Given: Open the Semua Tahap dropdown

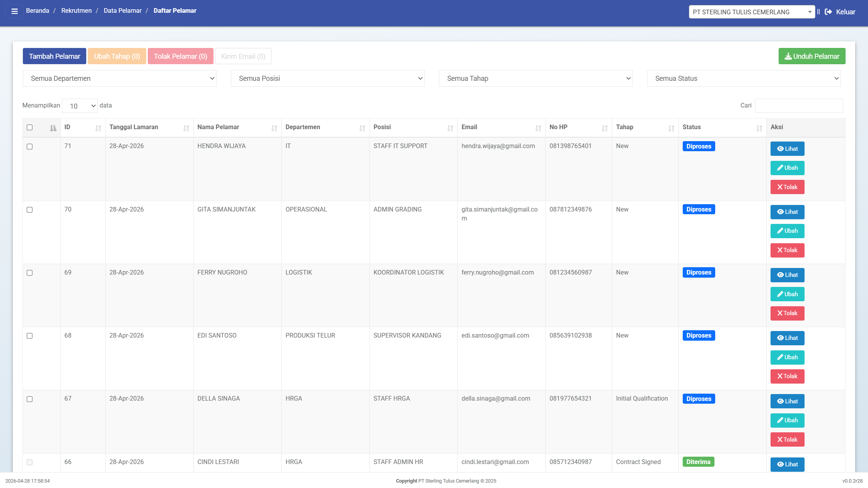Looking at the screenshot, I should [x=535, y=78].
